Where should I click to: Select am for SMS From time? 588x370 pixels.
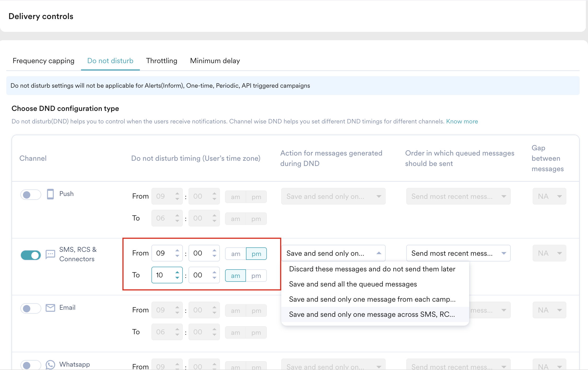[236, 254]
